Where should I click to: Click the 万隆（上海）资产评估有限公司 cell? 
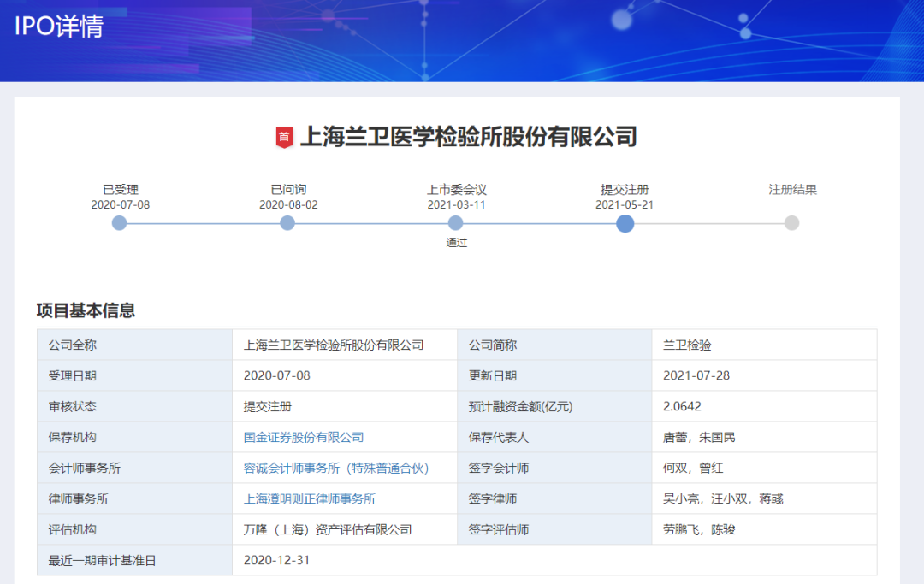click(x=328, y=529)
